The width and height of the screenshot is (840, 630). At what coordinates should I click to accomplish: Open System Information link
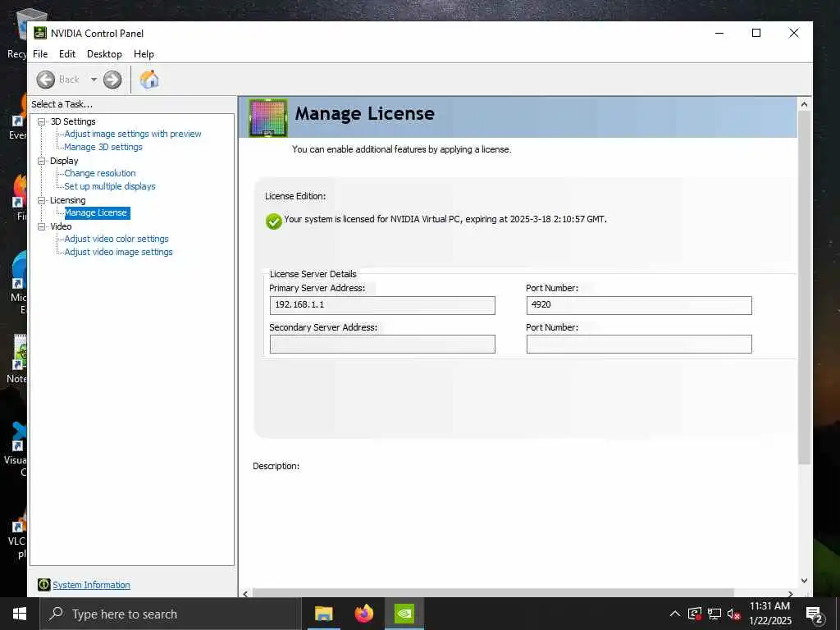[91, 585]
